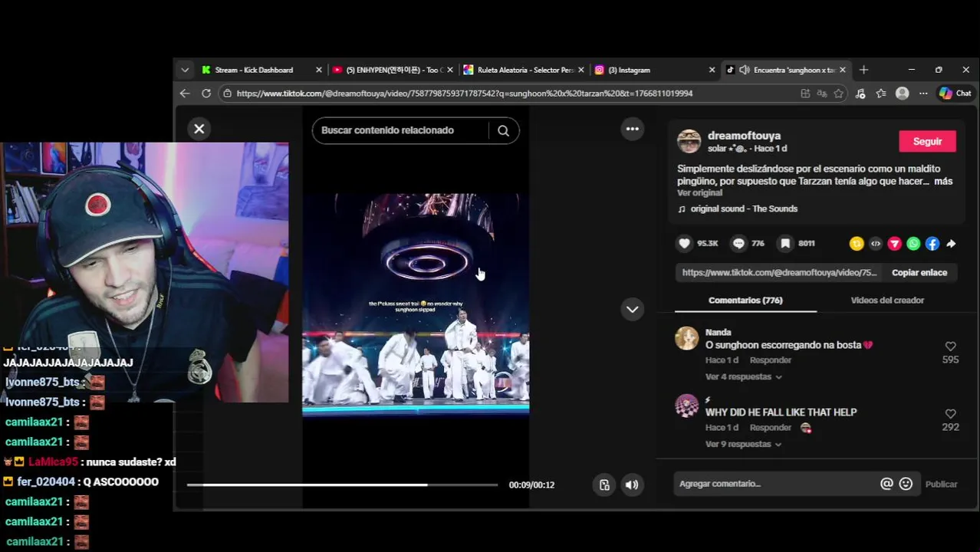Save video with the bookmark icon
The height and width of the screenshot is (552, 980).
(785, 243)
